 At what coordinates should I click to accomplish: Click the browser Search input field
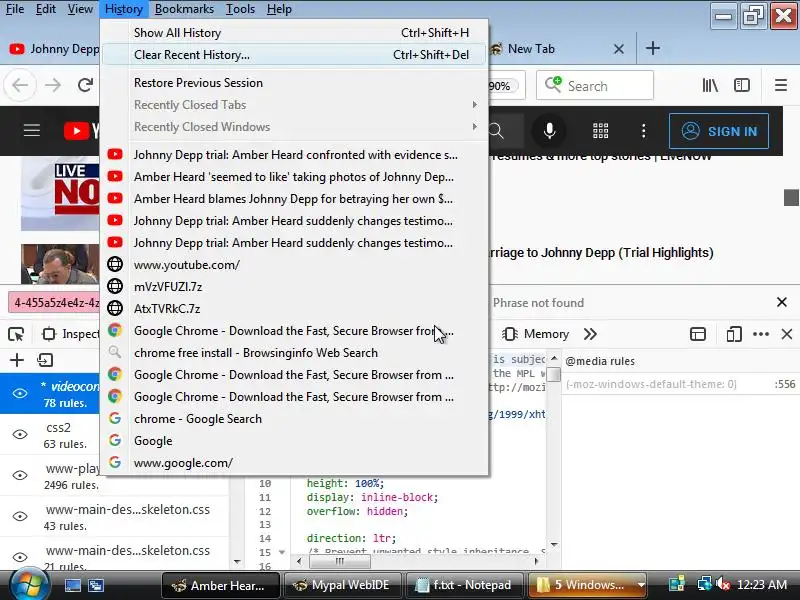(x=595, y=85)
